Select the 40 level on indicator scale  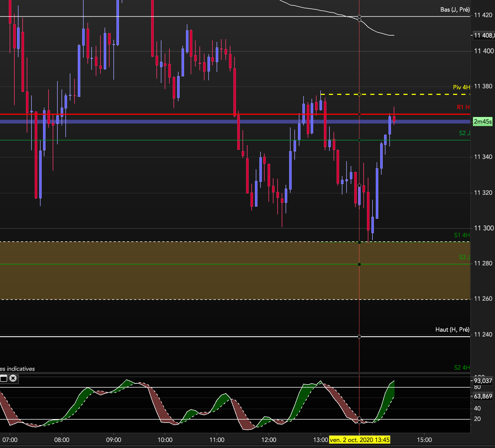point(477,409)
